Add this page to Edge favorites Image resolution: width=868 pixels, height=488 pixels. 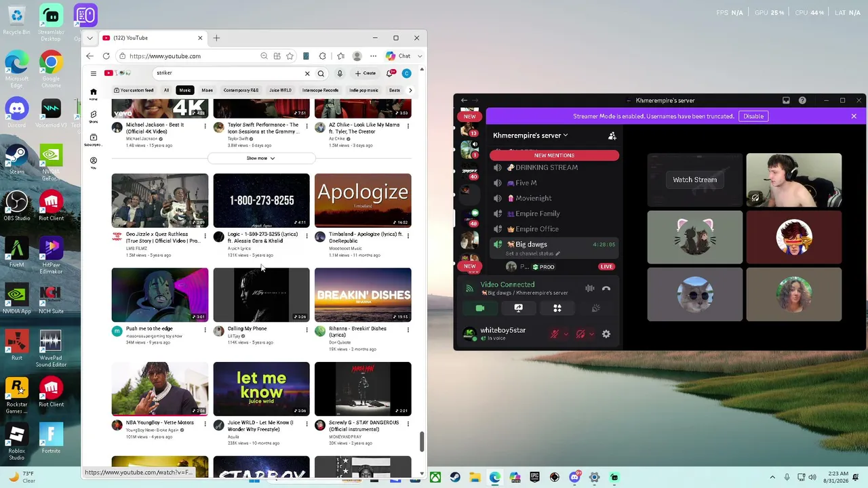[290, 56]
